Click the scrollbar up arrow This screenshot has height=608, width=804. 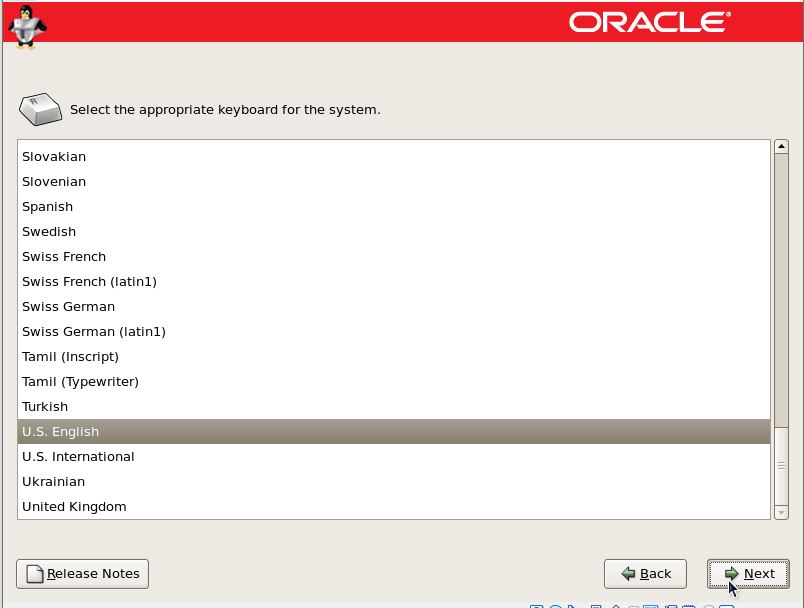781,147
